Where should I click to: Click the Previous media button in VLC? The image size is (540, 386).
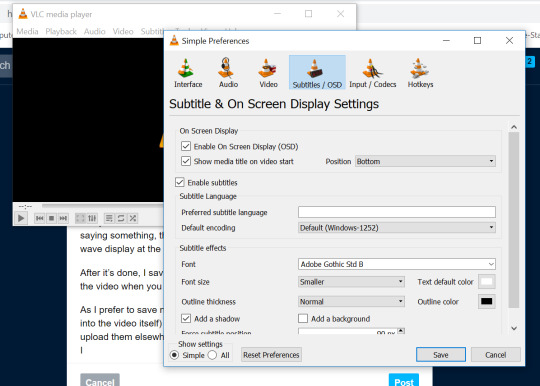tap(40, 218)
